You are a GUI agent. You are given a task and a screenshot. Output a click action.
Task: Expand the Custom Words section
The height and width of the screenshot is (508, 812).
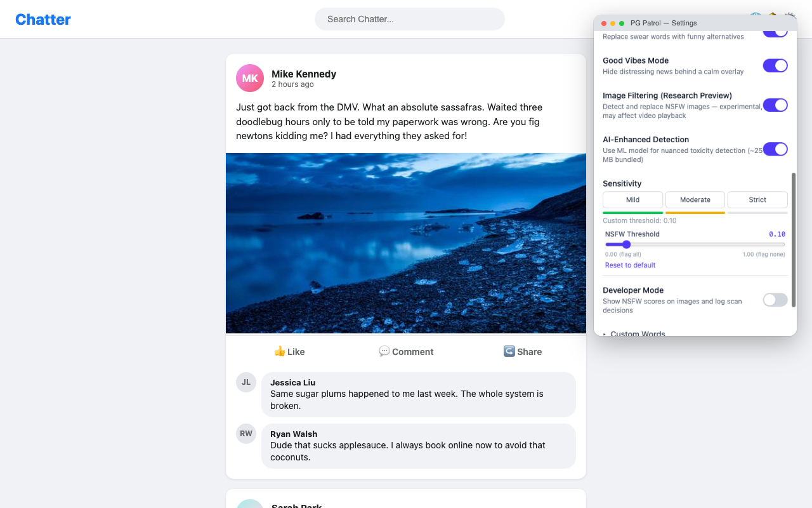point(634,333)
